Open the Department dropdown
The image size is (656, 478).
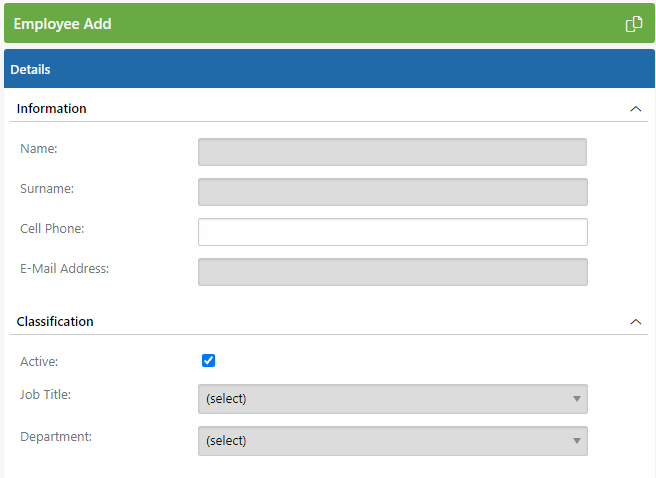point(393,441)
